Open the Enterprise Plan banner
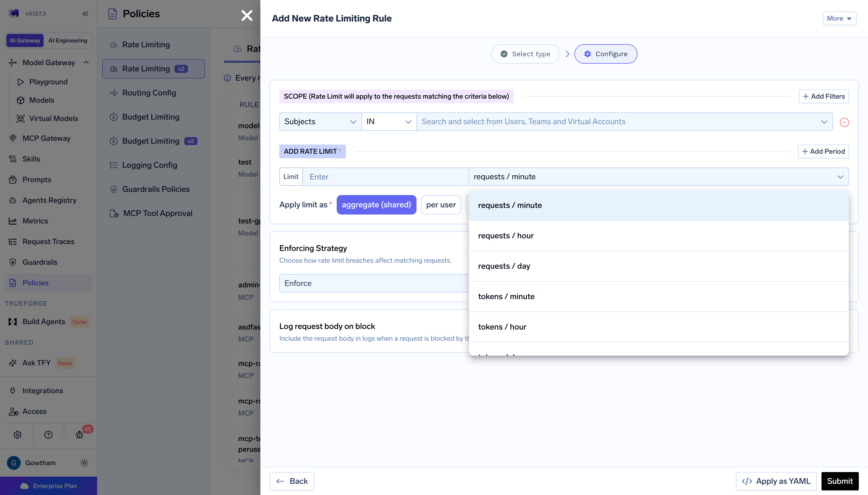The image size is (868, 495). [x=48, y=486]
